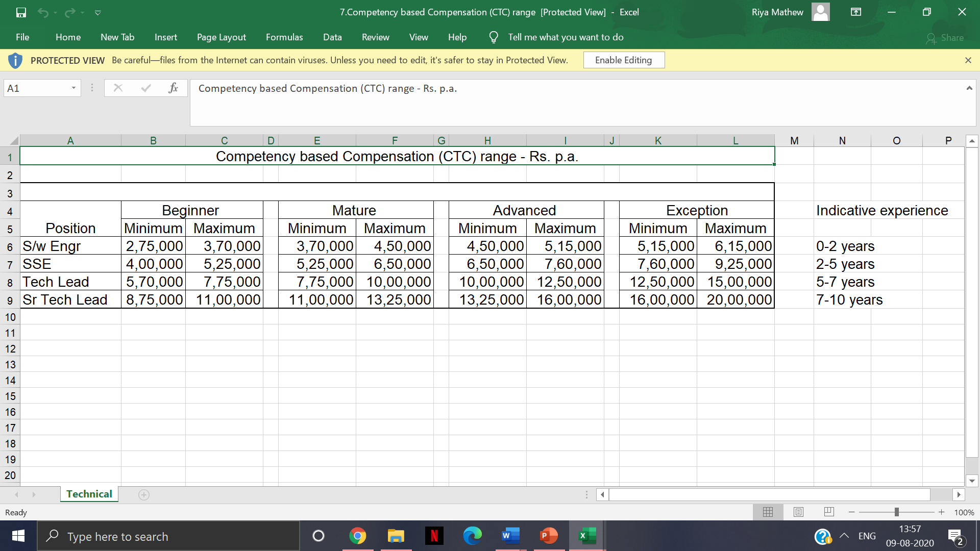
Task: Click the Normal view icon in status bar
Action: [767, 511]
